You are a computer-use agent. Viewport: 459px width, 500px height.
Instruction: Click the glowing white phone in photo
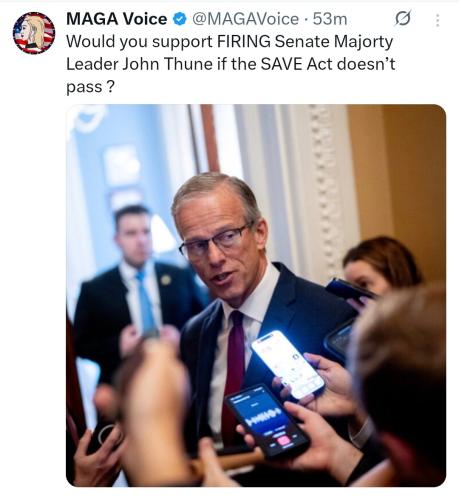[x=288, y=364]
